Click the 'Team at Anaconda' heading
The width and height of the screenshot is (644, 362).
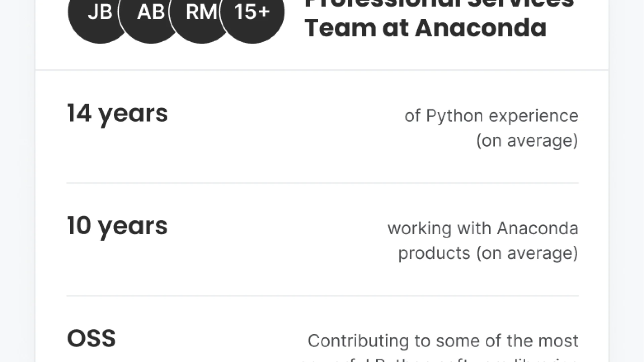pos(426,27)
